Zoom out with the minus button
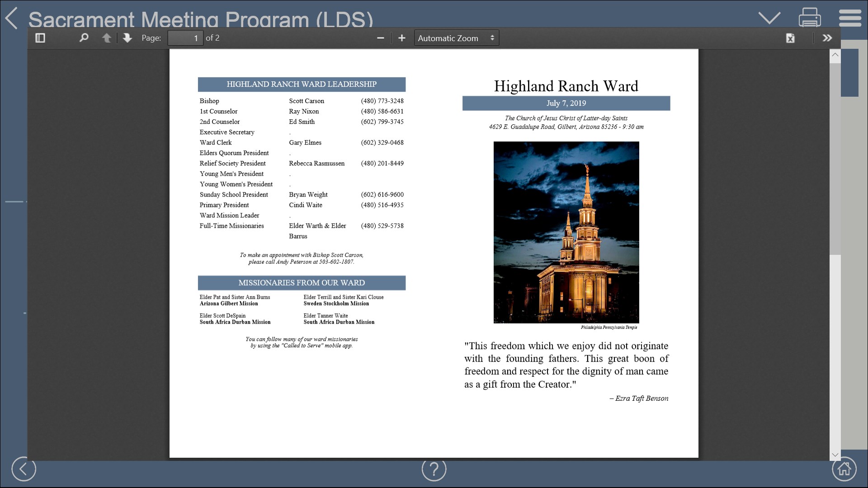Screen dimensions: 868x488 pos(380,38)
